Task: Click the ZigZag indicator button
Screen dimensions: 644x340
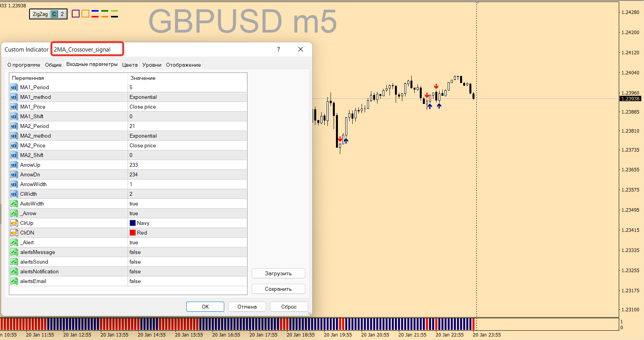Action: 40,14
